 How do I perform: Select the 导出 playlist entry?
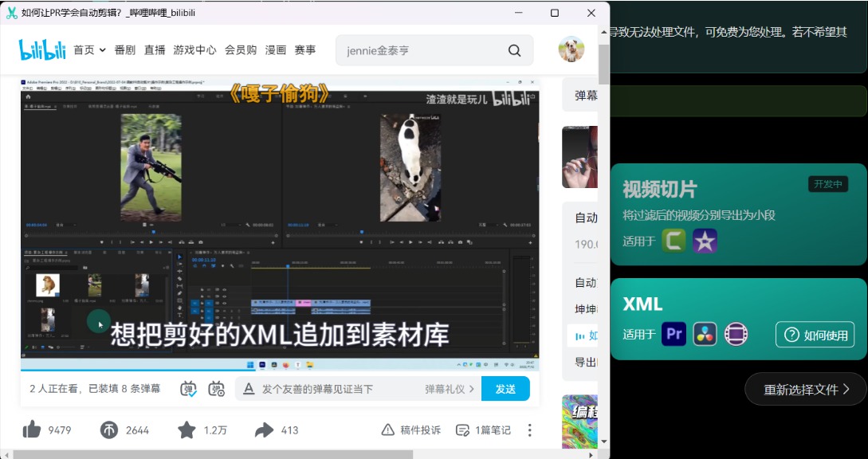click(586, 362)
